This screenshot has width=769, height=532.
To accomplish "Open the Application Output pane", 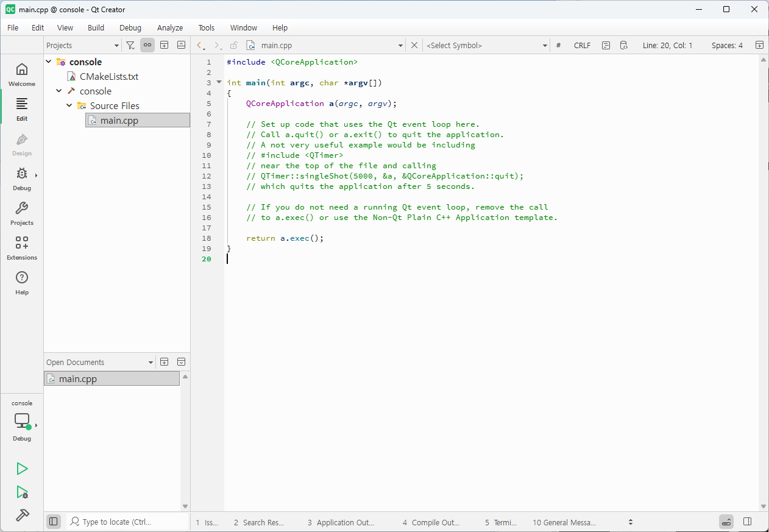I will pos(341,522).
